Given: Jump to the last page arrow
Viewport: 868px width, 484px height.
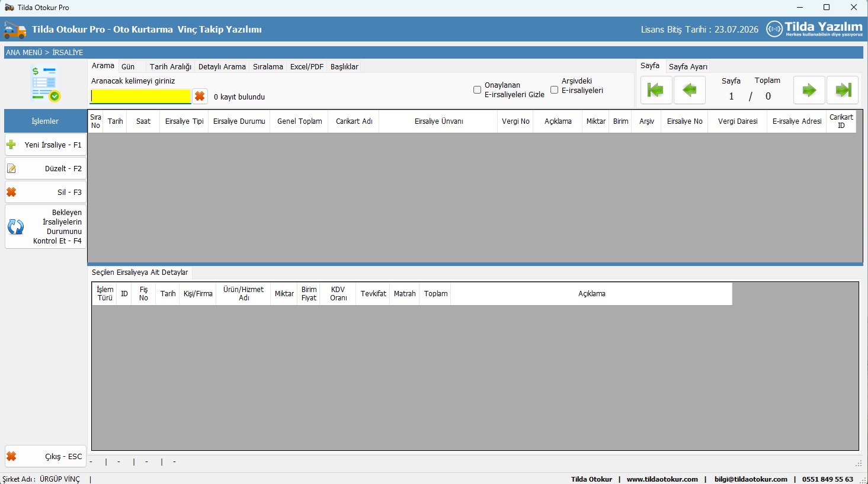Looking at the screenshot, I should (x=843, y=90).
